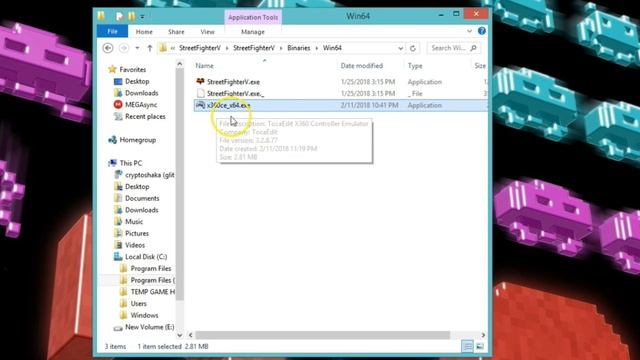
Task: Click the Win64 breadcrumb
Action: point(332,48)
